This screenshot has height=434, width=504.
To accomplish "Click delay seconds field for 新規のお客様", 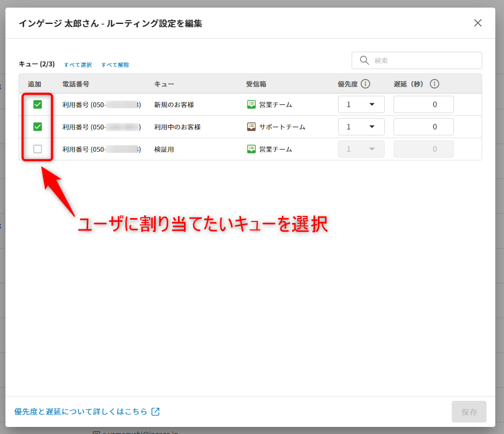I will click(423, 104).
